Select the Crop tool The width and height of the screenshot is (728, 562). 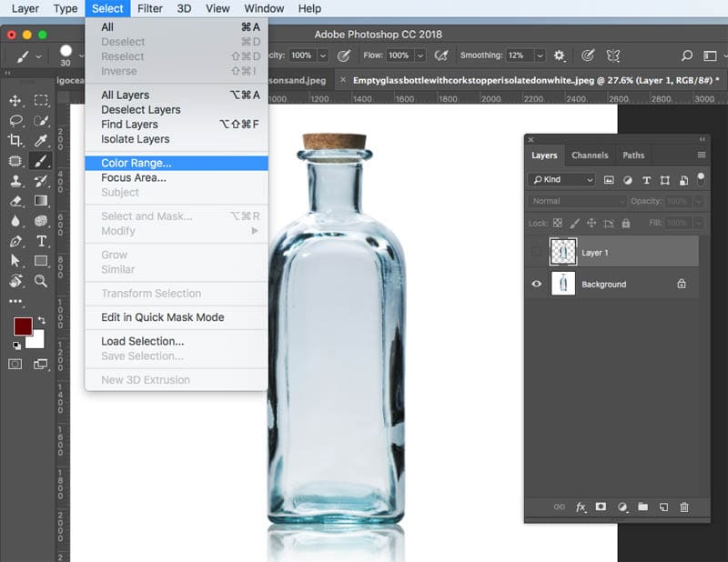pyautogui.click(x=15, y=140)
